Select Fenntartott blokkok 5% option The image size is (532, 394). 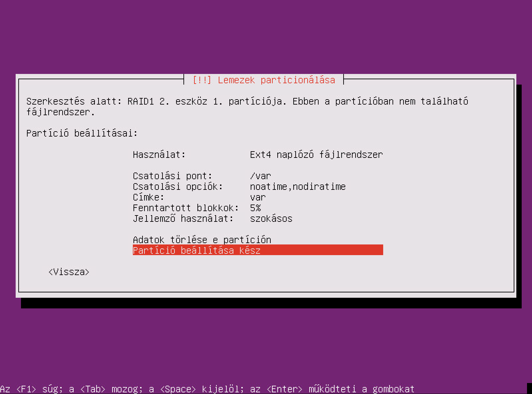tap(258, 208)
